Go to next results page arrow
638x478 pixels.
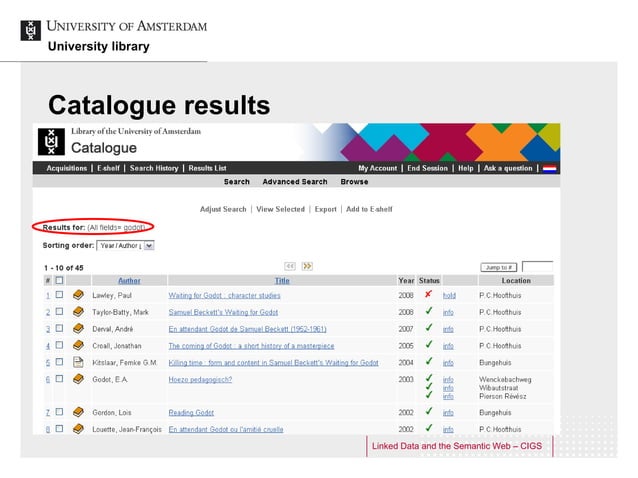pos(307,266)
